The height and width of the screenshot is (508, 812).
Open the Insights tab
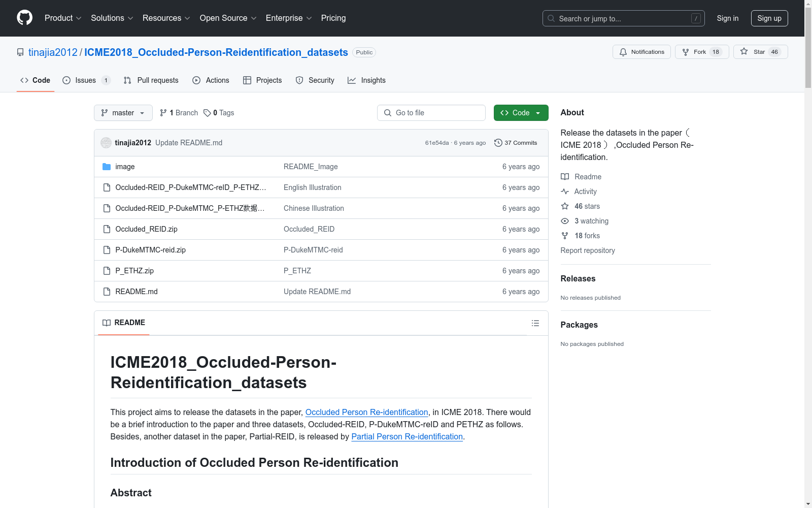pos(366,80)
